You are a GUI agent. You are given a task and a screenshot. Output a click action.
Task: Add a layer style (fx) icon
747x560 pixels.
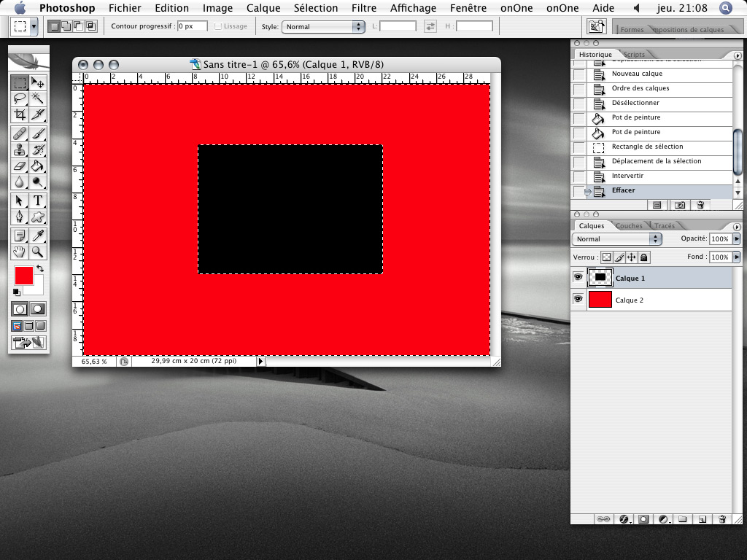[x=624, y=519]
